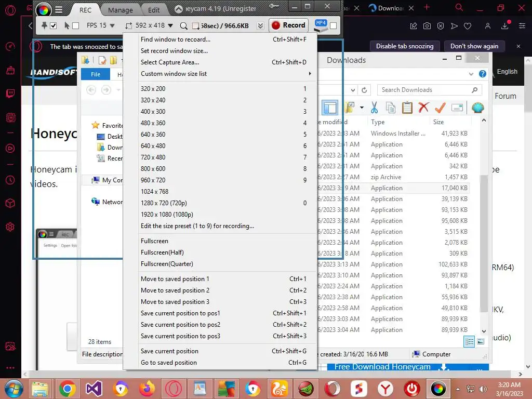Toggle the pin checkbox in Honeycam toolbar

(54, 26)
